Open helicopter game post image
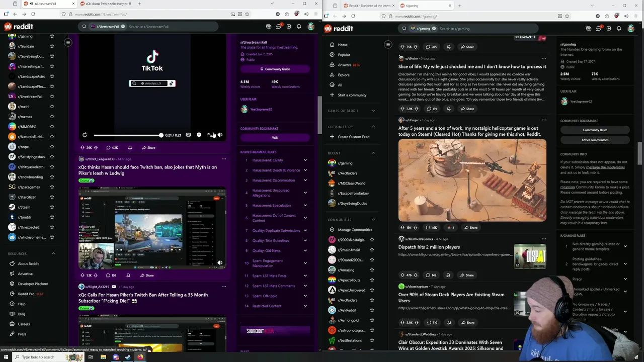The height and width of the screenshot is (362, 644). [x=472, y=180]
